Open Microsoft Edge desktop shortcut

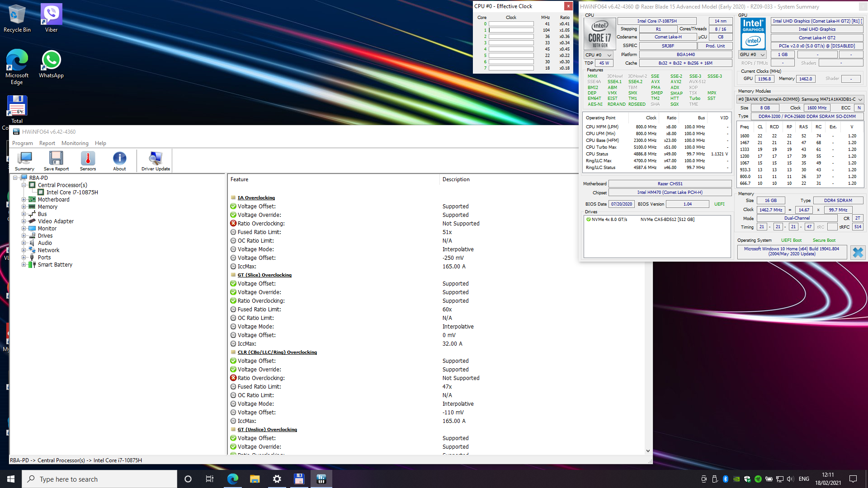pyautogui.click(x=17, y=67)
